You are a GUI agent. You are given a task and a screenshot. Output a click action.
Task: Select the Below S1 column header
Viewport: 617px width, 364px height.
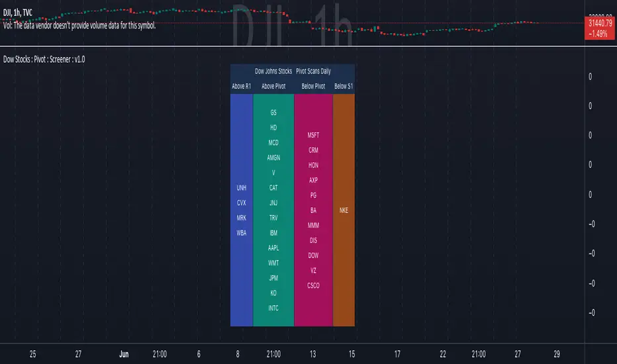point(344,86)
